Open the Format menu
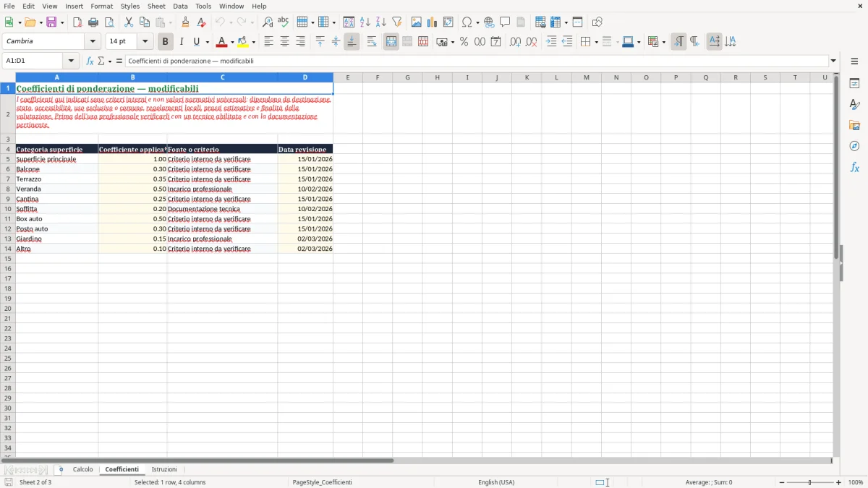 [x=102, y=6]
